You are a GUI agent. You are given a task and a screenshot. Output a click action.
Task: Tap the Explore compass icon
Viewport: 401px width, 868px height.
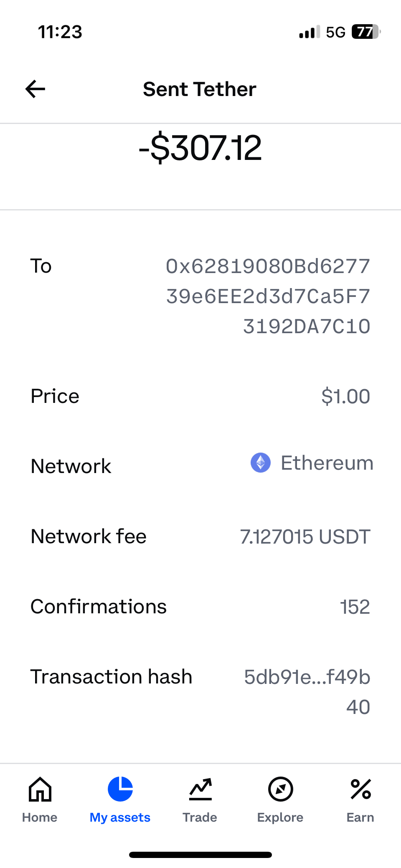tap(280, 789)
